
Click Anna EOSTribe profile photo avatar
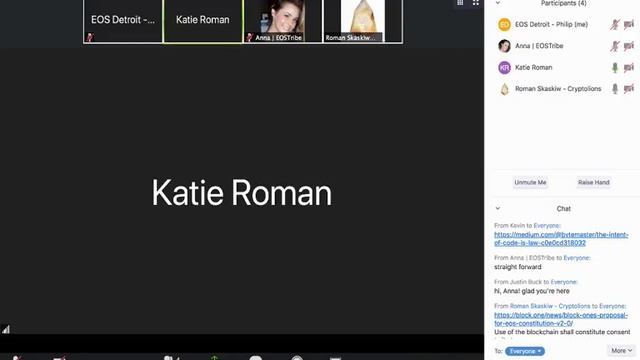[504, 46]
